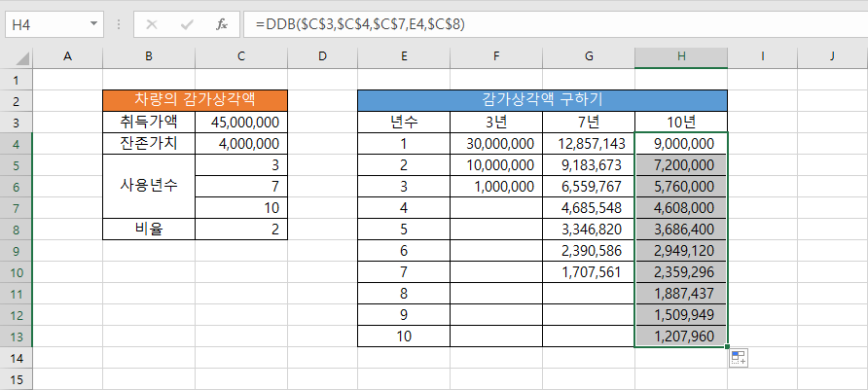The height and width of the screenshot is (390, 868).
Task: Select the 45,000,000 value cell
Action: tap(241, 123)
